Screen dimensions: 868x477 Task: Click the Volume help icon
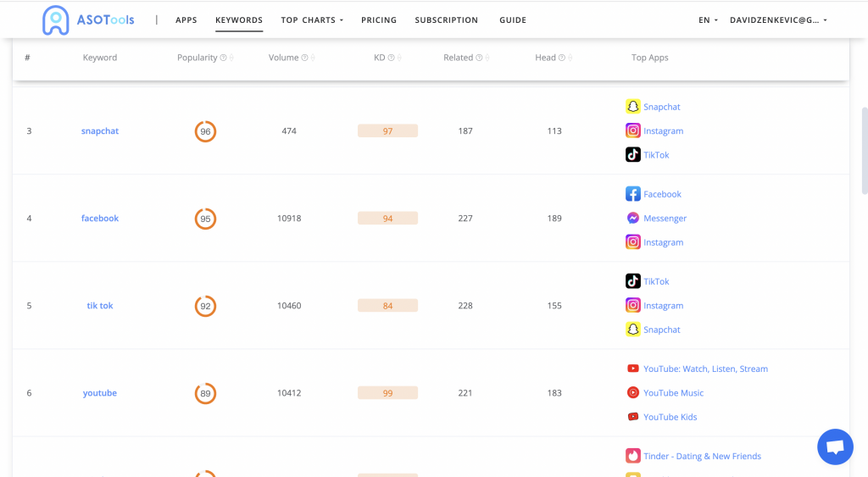[304, 58]
